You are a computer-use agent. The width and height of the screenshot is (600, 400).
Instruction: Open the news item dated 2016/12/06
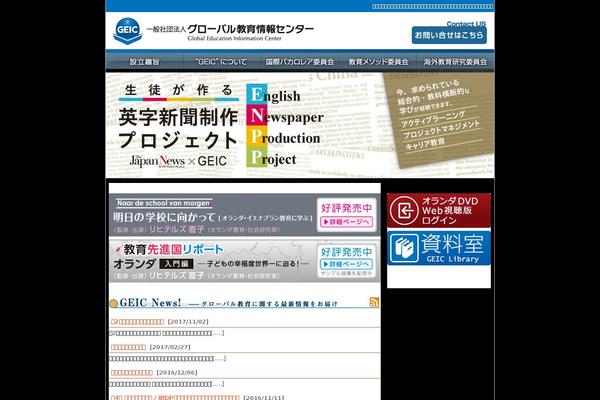coord(132,372)
